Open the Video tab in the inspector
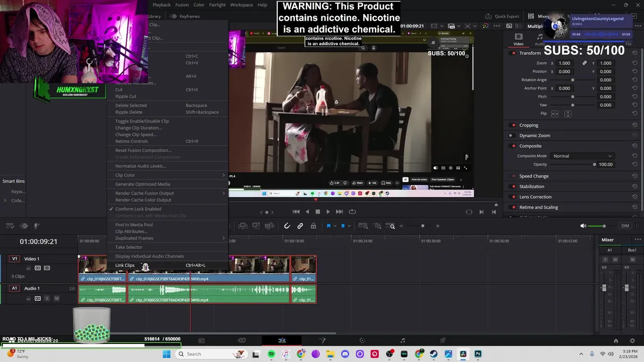The height and width of the screenshot is (362, 644). [518, 40]
